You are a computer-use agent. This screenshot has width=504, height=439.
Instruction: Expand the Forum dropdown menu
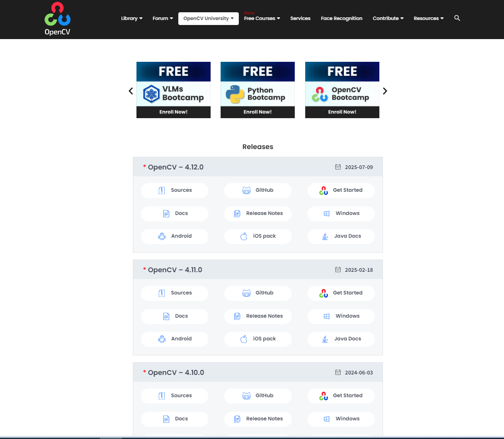click(163, 18)
